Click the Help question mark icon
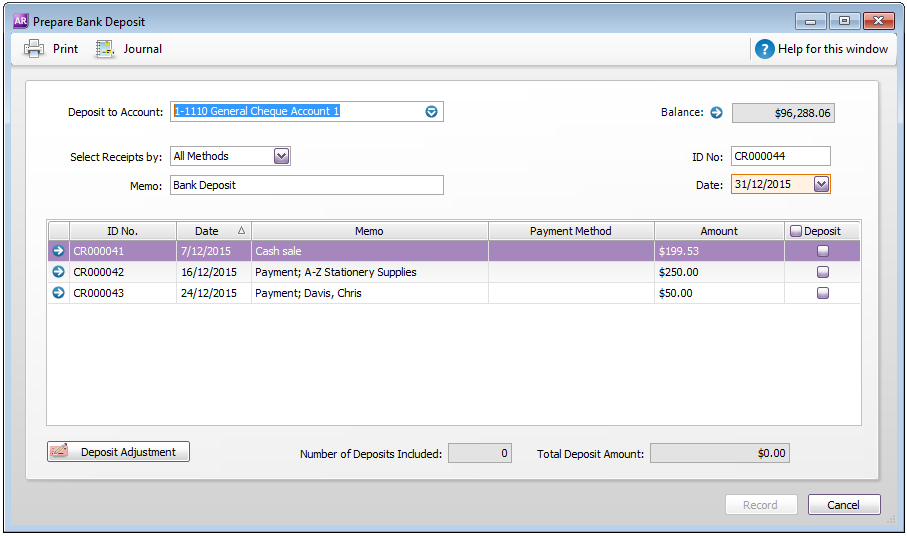Image resolution: width=907 pixels, height=536 pixels. click(764, 49)
